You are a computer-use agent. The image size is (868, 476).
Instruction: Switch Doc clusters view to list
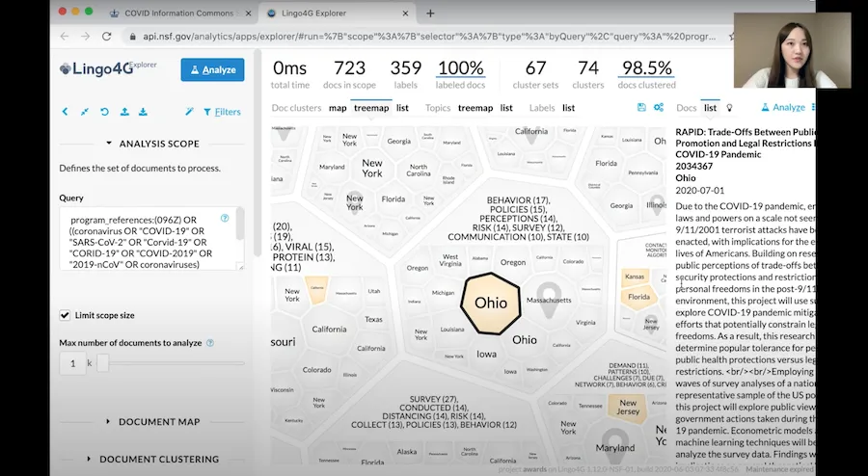(x=402, y=108)
